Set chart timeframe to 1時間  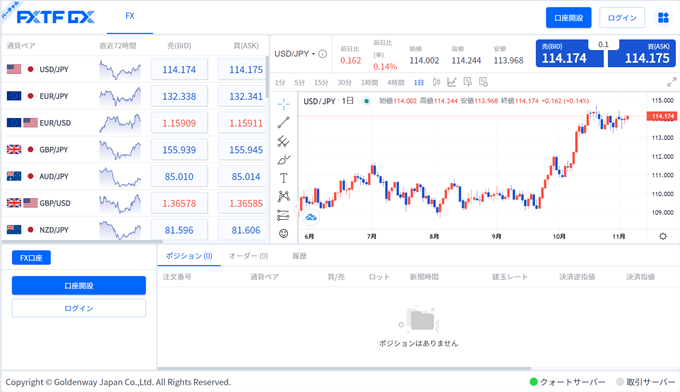point(369,82)
